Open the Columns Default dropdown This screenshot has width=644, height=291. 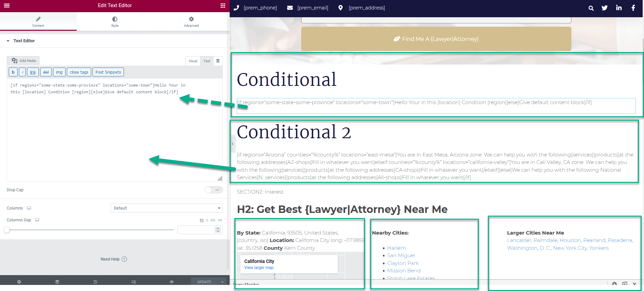(166, 208)
